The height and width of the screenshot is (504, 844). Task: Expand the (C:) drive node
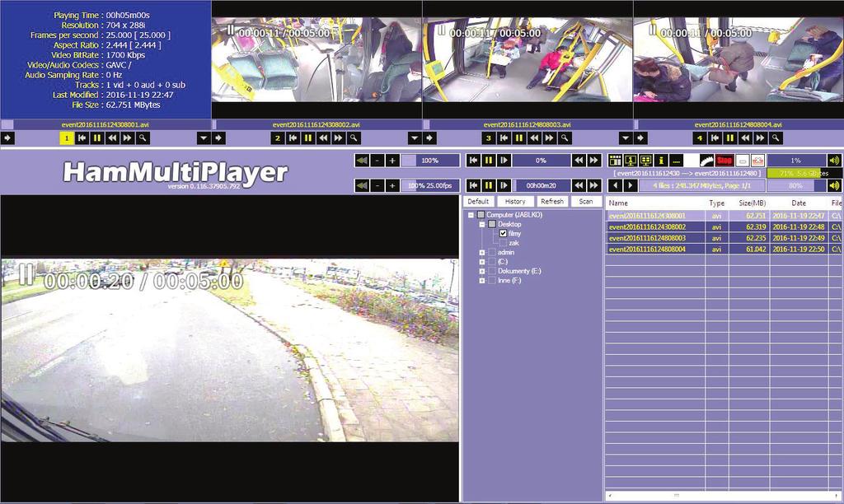[482, 262]
